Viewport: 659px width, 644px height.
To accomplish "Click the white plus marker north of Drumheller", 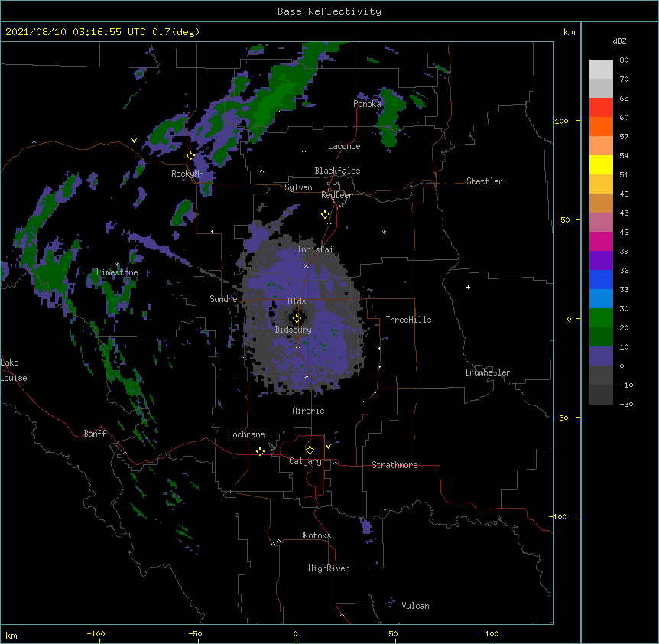I will (468, 287).
